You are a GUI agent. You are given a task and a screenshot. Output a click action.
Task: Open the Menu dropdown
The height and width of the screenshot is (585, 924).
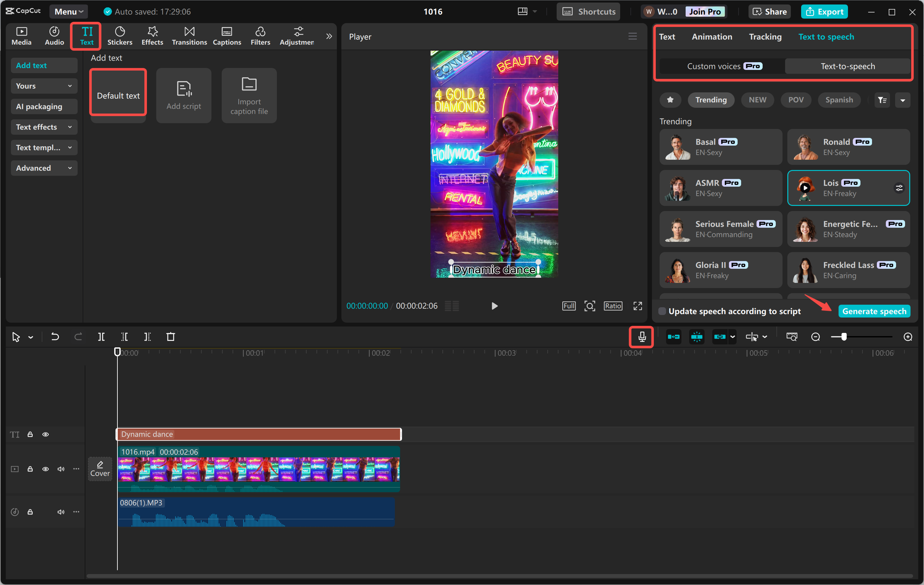click(68, 12)
